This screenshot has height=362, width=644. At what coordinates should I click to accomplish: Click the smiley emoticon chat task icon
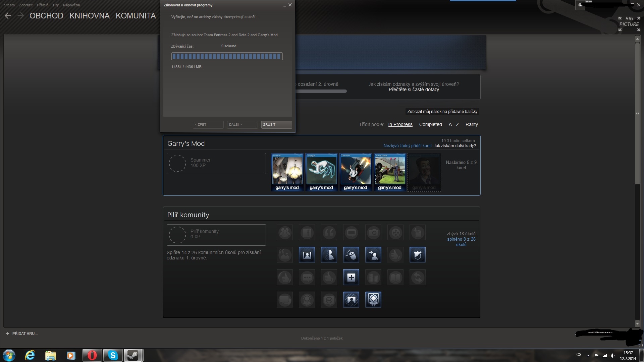(329, 300)
